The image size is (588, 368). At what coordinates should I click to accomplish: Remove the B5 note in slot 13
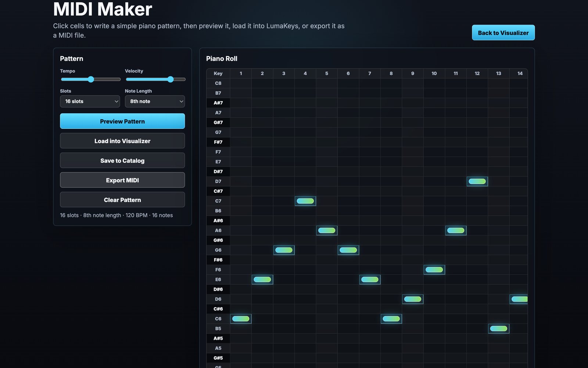coord(499,329)
